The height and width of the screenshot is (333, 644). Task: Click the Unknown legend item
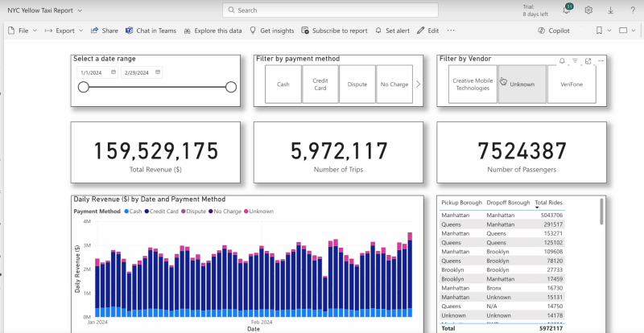(x=258, y=212)
